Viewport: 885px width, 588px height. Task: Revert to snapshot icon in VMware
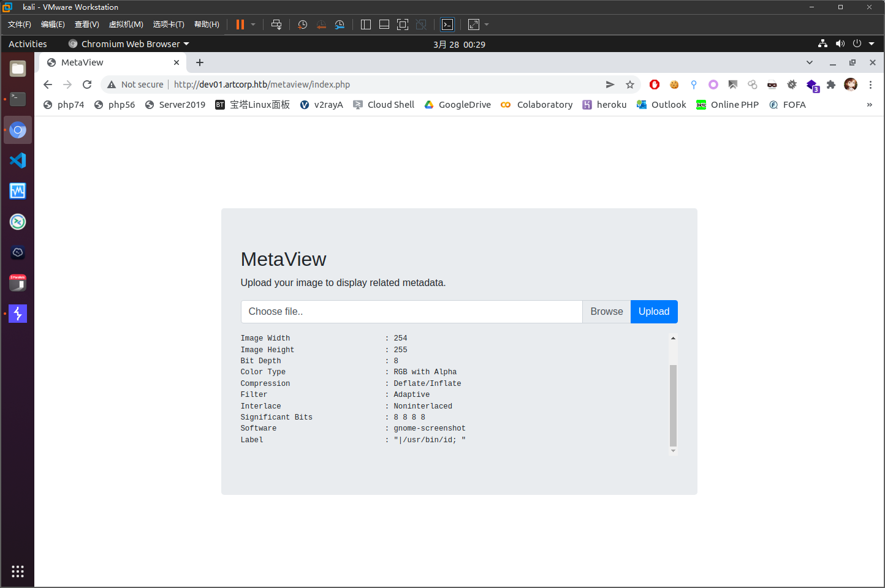pos(321,24)
